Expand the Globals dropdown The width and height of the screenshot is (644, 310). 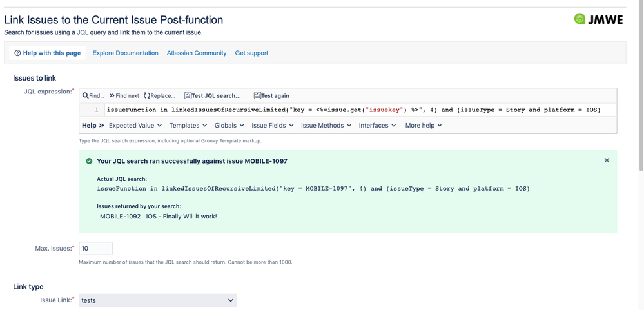[229, 125]
